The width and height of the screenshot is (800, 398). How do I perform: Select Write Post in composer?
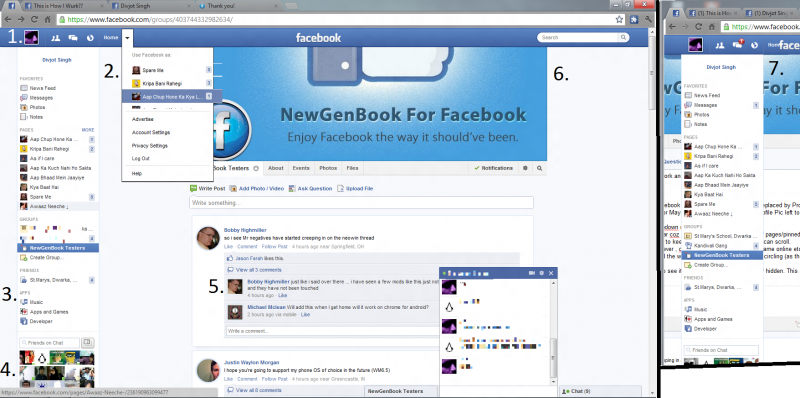[x=208, y=188]
